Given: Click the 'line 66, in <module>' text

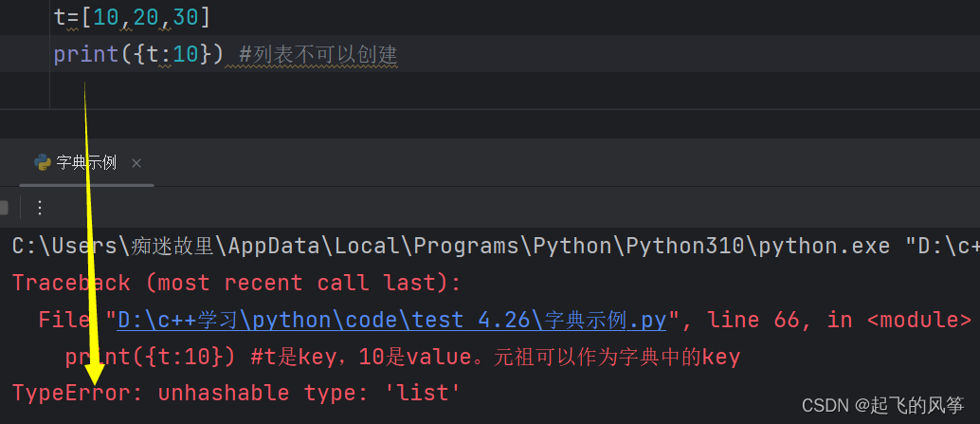Looking at the screenshot, I should 840,321.
